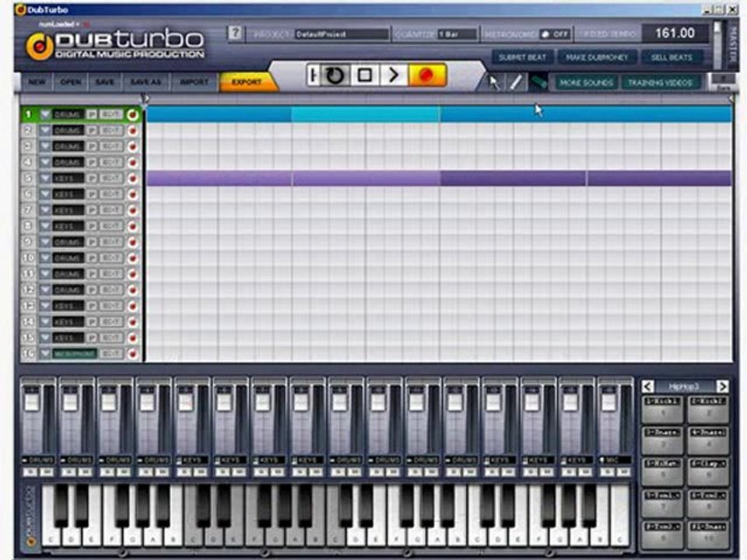Select the green eraser tool
This screenshot has width=747, height=560.
pyautogui.click(x=538, y=82)
